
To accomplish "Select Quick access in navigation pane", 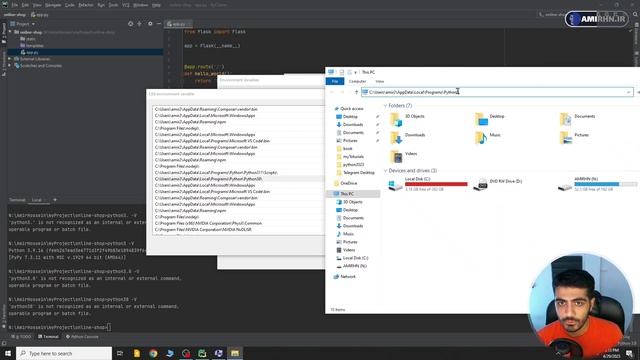I will coord(352,109).
